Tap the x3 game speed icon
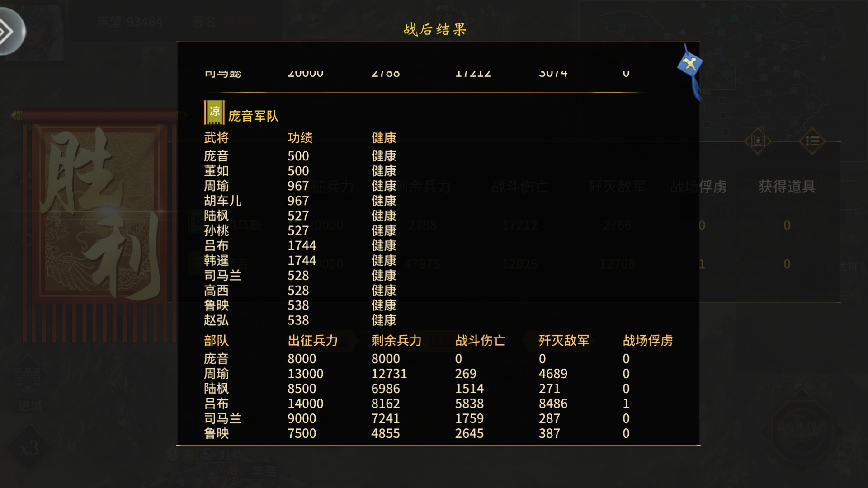 click(x=29, y=448)
